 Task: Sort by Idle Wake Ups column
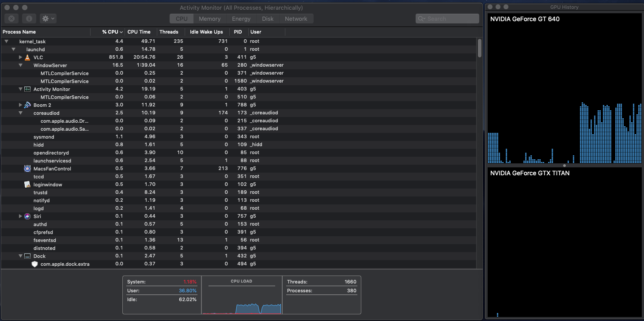click(x=206, y=32)
